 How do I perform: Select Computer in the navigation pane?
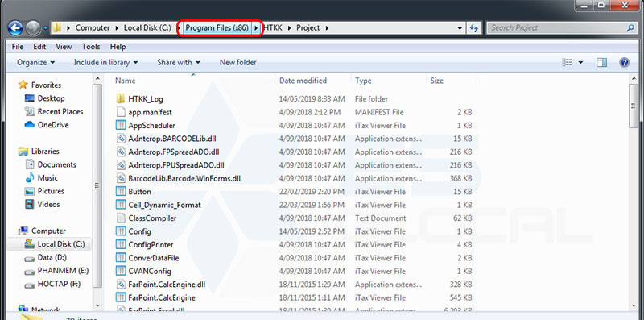pyautogui.click(x=48, y=231)
